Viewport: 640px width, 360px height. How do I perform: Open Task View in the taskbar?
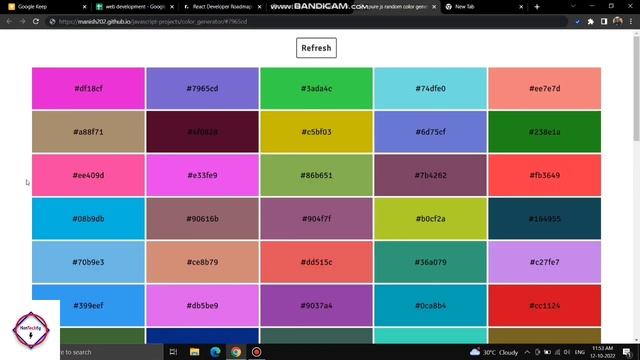(x=173, y=352)
